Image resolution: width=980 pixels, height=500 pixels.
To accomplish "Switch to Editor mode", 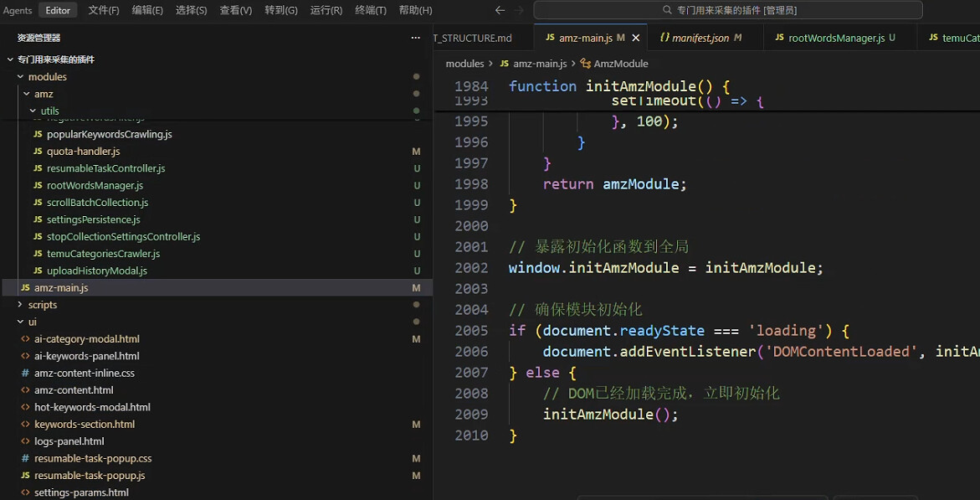I will click(58, 10).
